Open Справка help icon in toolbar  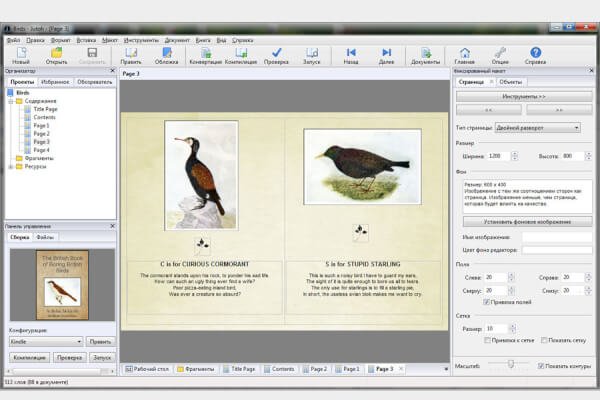(535, 56)
